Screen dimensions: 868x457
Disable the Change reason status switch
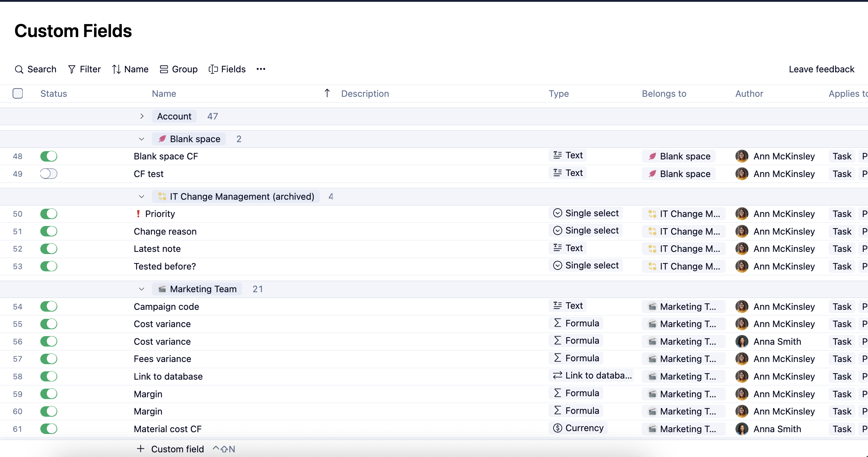click(x=49, y=231)
